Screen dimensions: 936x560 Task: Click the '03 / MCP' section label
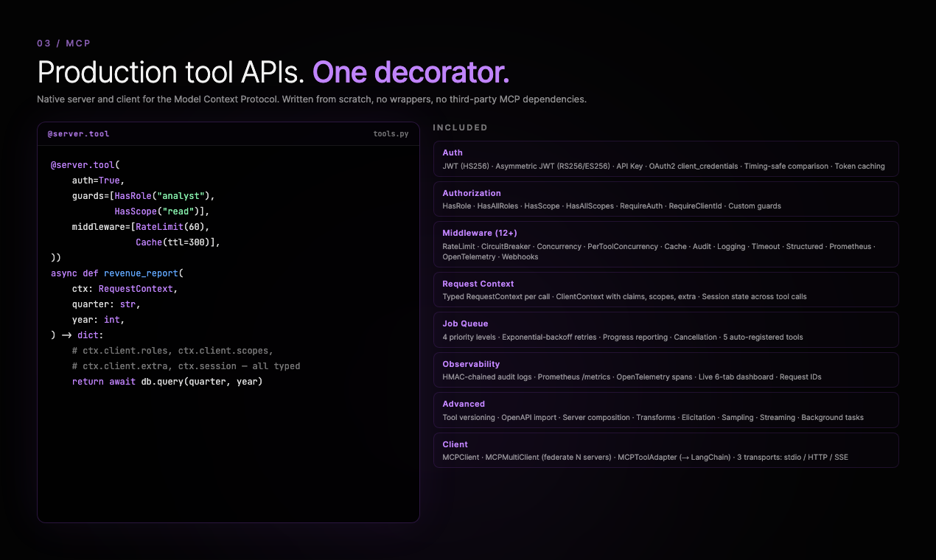click(64, 43)
